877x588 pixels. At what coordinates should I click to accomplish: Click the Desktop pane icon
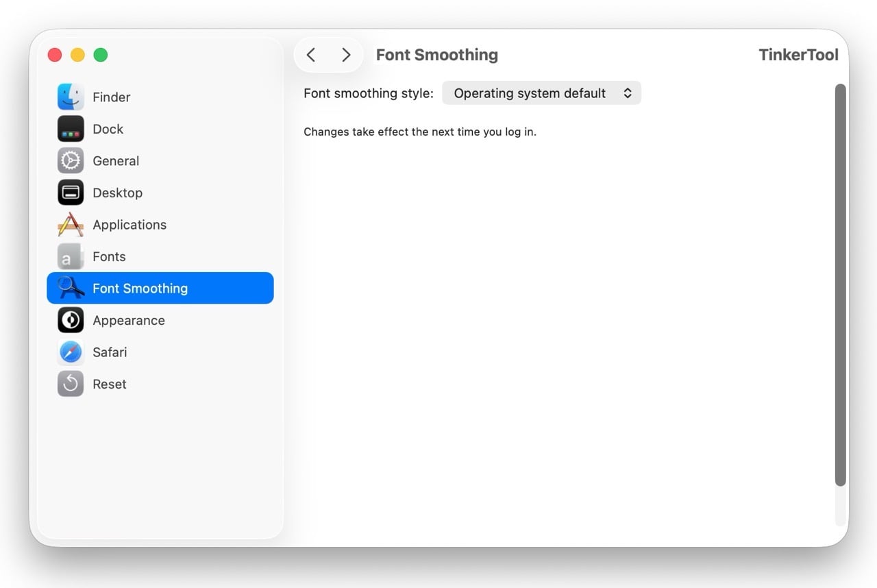pos(71,193)
